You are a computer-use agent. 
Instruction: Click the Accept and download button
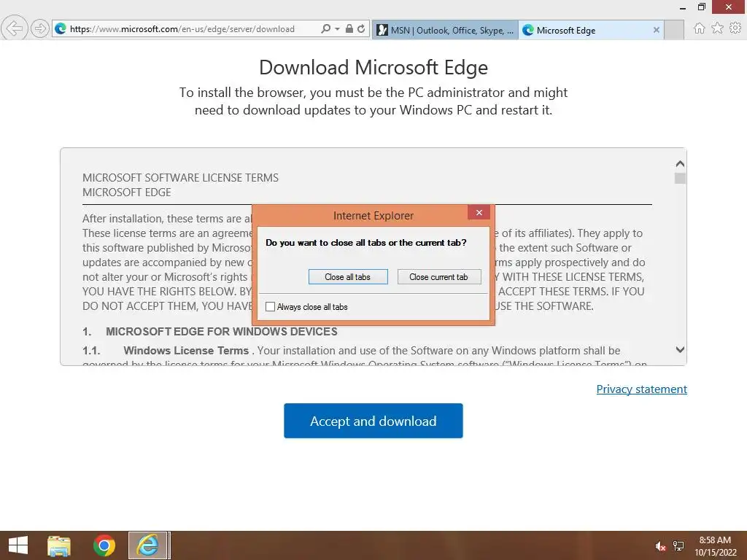[373, 421]
